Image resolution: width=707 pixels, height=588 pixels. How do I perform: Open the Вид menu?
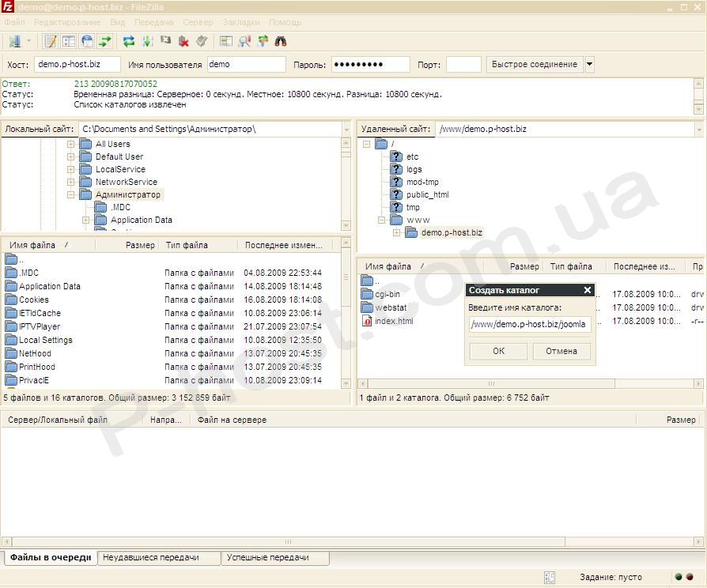(x=117, y=22)
